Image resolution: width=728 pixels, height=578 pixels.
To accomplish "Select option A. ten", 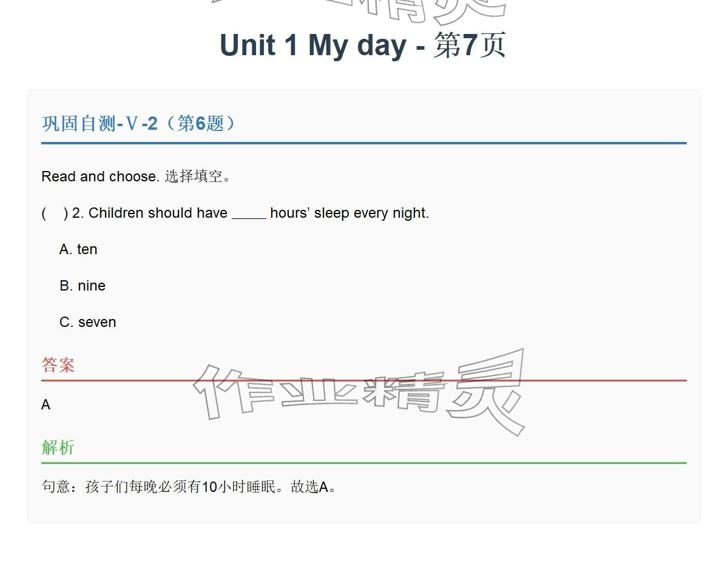I will click(x=78, y=250).
